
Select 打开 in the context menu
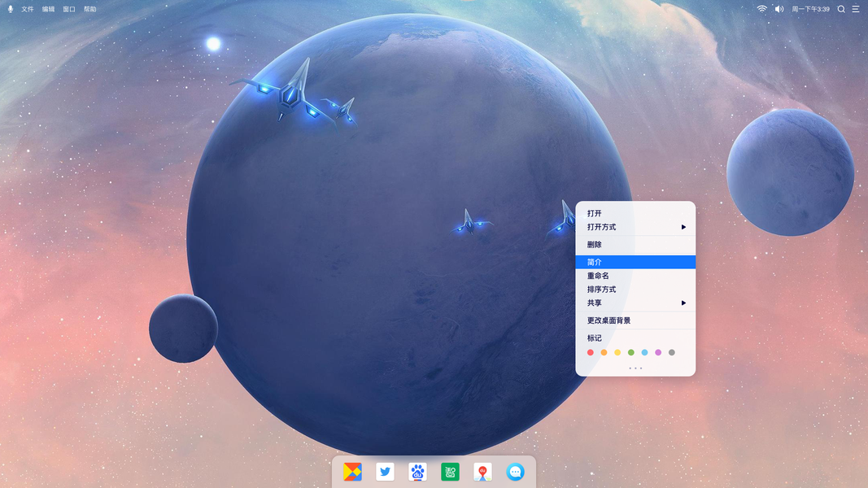635,213
